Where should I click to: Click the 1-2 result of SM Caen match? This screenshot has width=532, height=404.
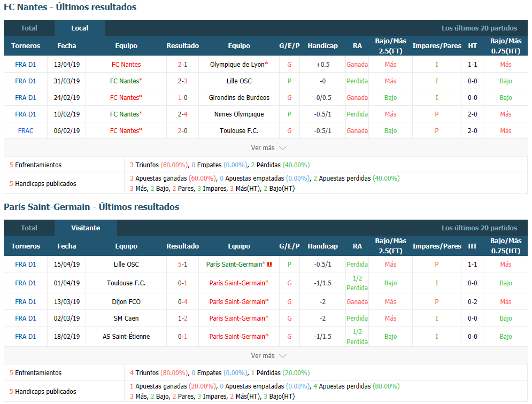click(182, 318)
